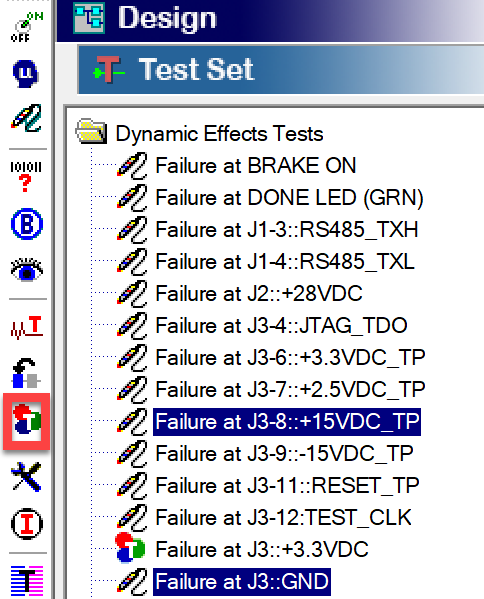The height and width of the screenshot is (599, 484).
Task: Click the highlighted red-blue-green T icon
Action: point(26,421)
